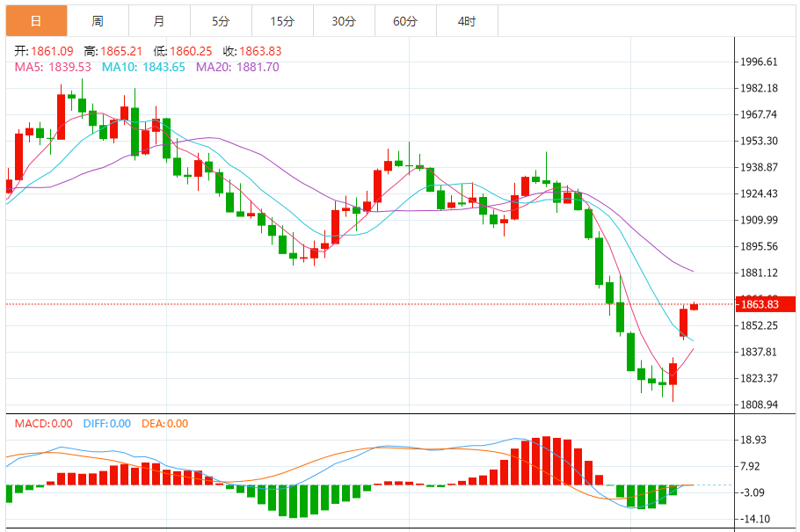This screenshot has width=800, height=532.
Task: Click the 1852.25 price axis label
Action: [x=760, y=325]
